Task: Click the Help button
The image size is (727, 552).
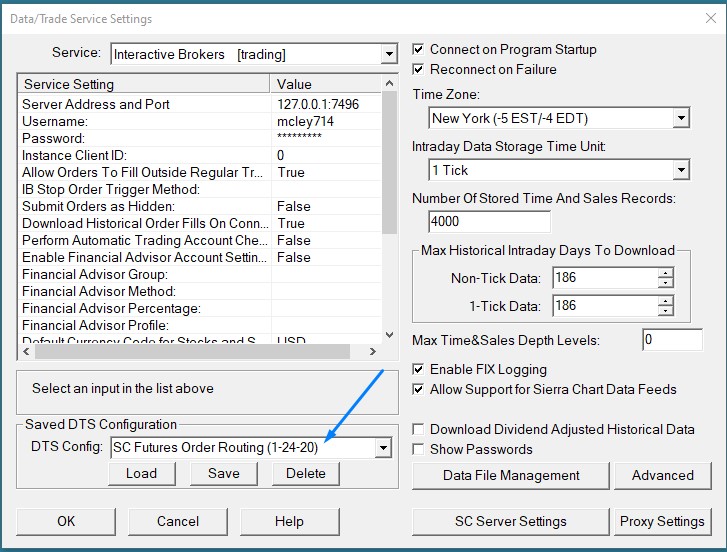Action: click(289, 521)
